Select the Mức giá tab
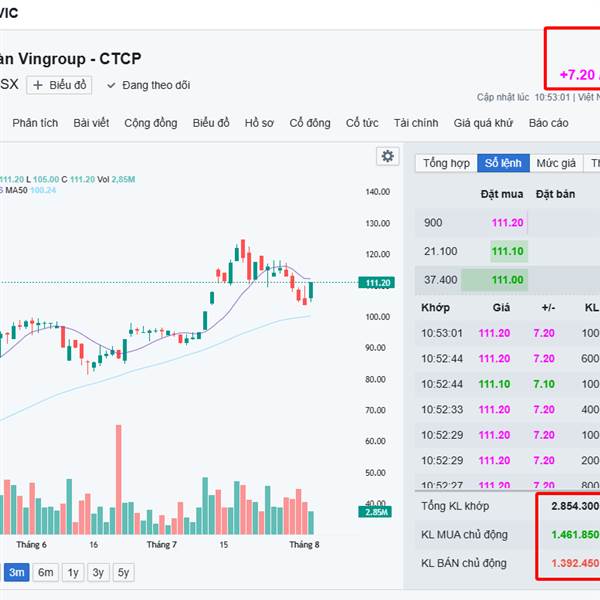Image resolution: width=600 pixels, height=600 pixels. (556, 163)
